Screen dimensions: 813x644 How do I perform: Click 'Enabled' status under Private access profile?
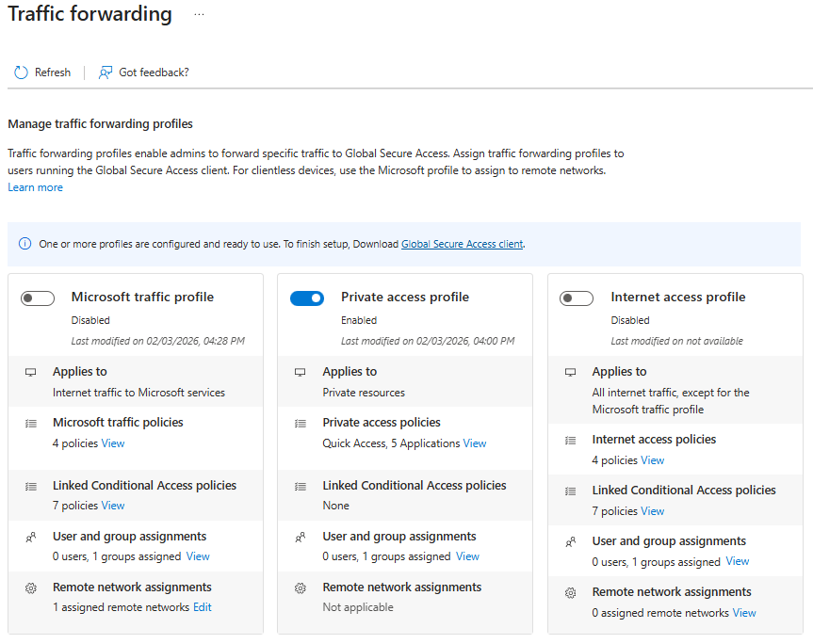pos(359,320)
